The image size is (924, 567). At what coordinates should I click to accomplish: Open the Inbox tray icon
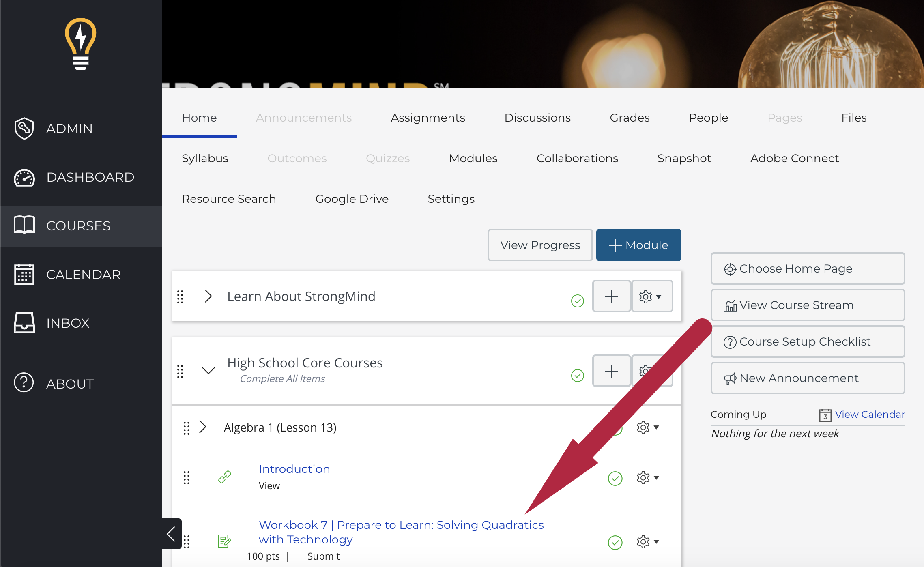pos(24,323)
